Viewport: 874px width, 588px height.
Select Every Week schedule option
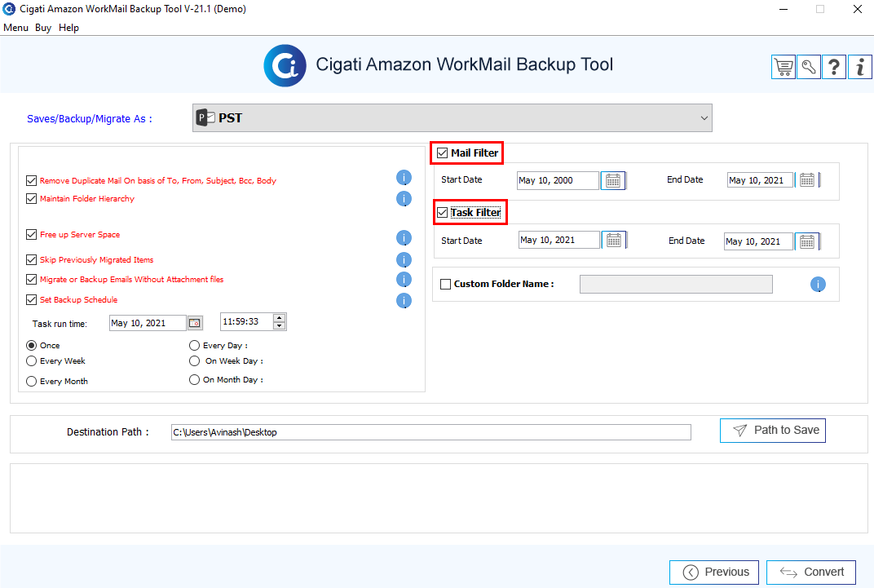[x=31, y=361]
